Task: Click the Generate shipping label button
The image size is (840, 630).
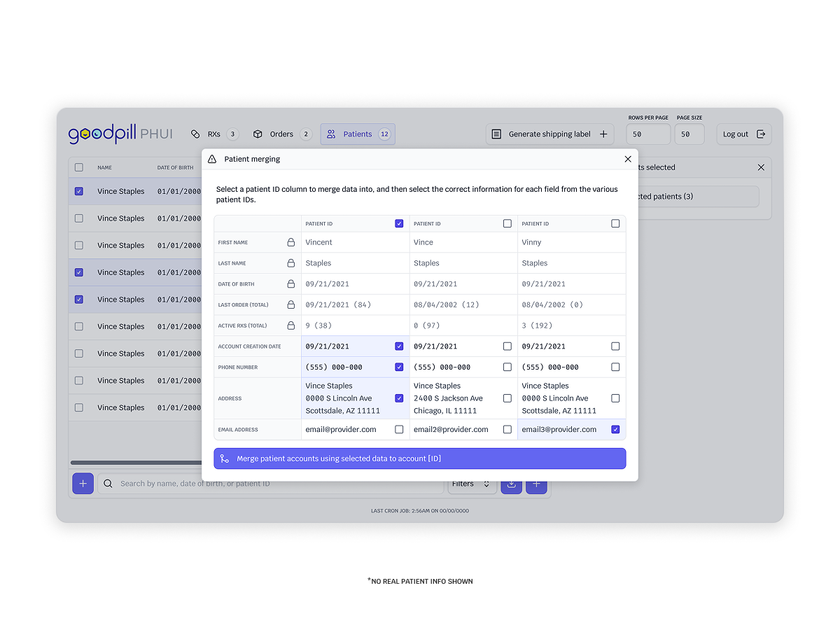Action: pyautogui.click(x=549, y=134)
